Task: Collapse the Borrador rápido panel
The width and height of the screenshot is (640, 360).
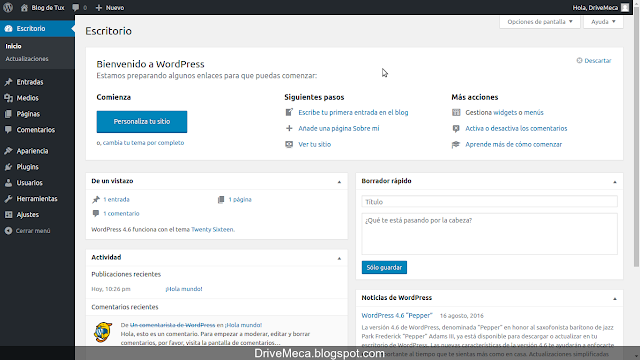Action: tap(615, 182)
